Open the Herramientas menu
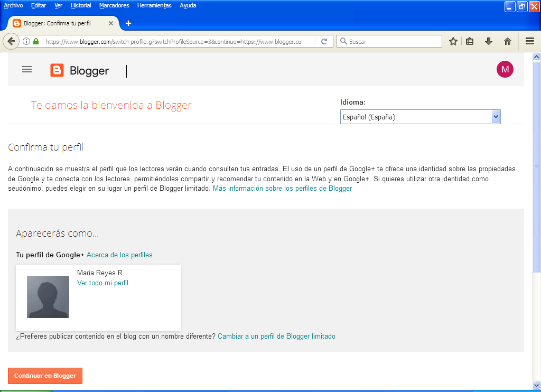This screenshot has height=392, width=541. [x=155, y=5]
